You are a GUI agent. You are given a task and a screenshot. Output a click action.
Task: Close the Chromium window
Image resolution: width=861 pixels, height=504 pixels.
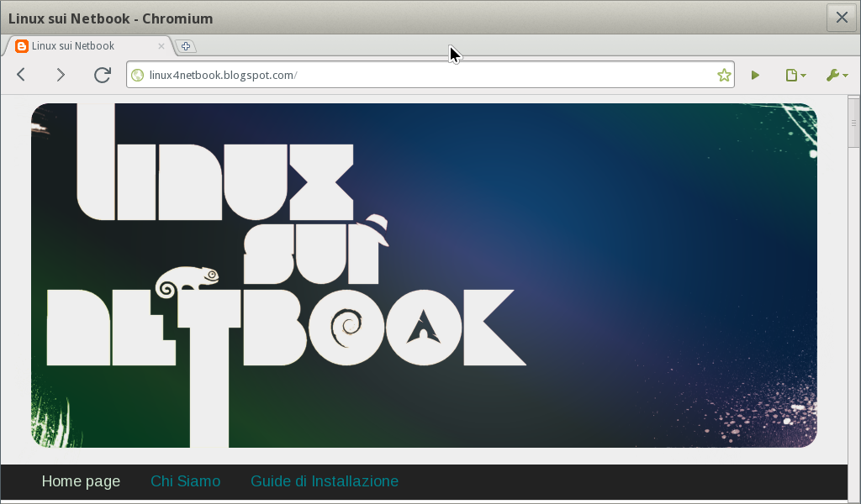click(841, 18)
